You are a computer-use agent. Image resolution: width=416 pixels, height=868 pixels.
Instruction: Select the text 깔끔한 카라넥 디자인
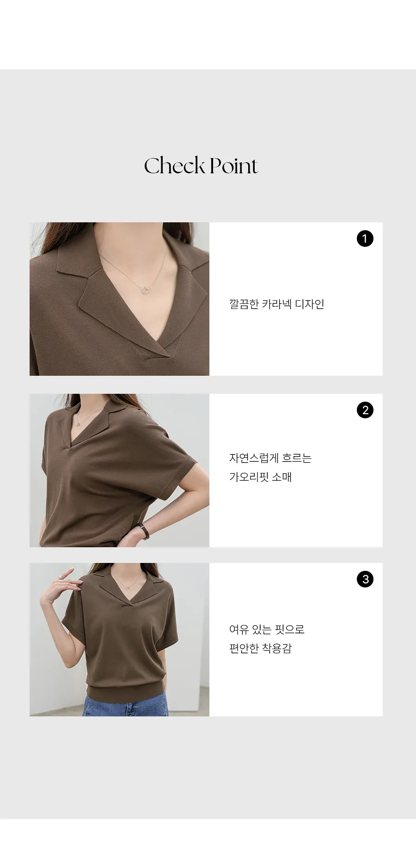[276, 304]
